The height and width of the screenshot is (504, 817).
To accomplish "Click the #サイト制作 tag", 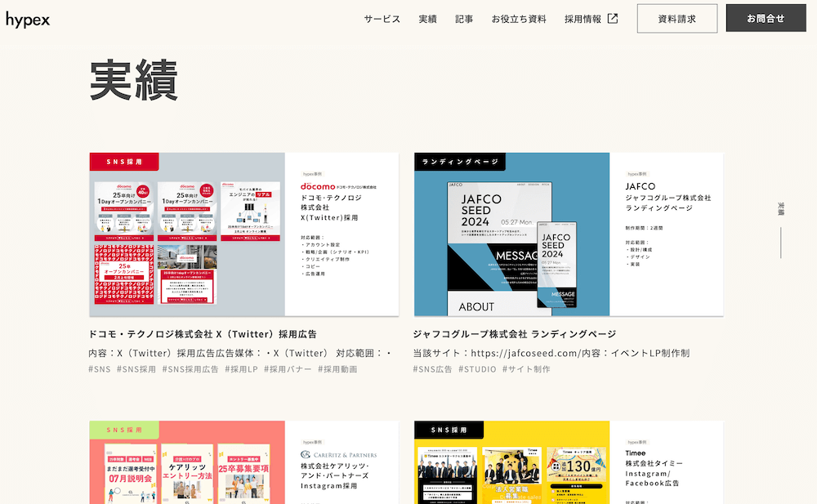I will (x=526, y=369).
